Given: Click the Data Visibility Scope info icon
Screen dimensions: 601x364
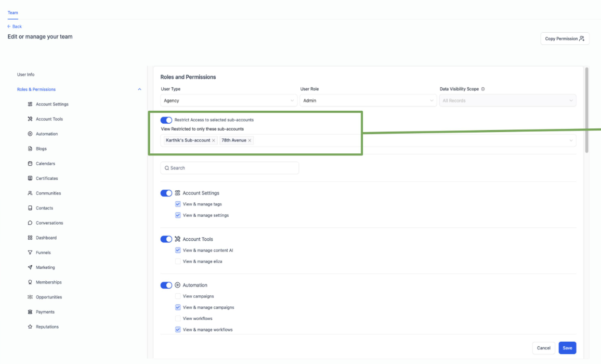Looking at the screenshot, I should point(483,89).
